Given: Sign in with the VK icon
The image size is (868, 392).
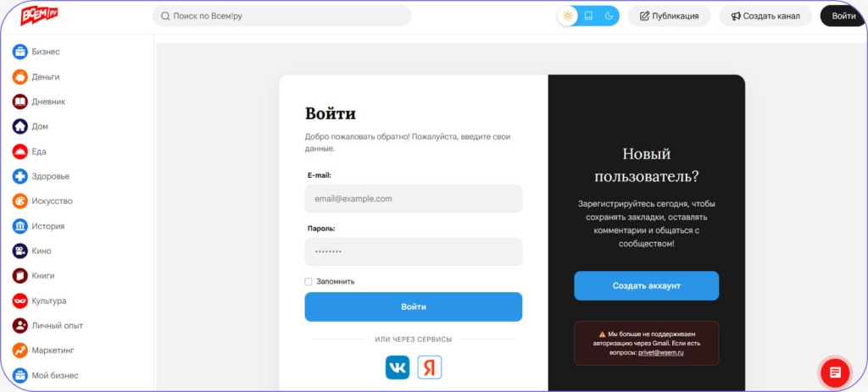Looking at the screenshot, I should pos(398,367).
